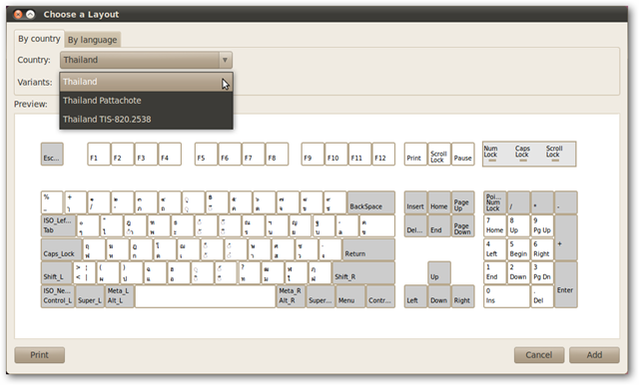The image size is (639, 385).
Task: Click the Print button
Action: [x=40, y=355]
